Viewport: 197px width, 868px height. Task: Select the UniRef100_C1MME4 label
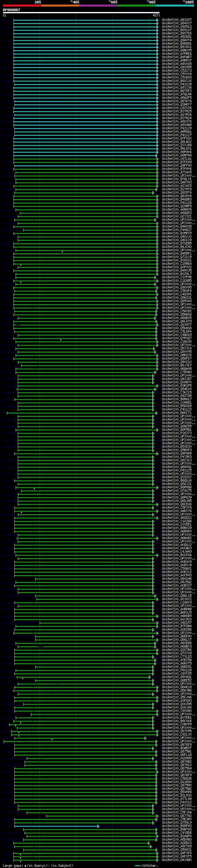pyautogui.click(x=176, y=264)
